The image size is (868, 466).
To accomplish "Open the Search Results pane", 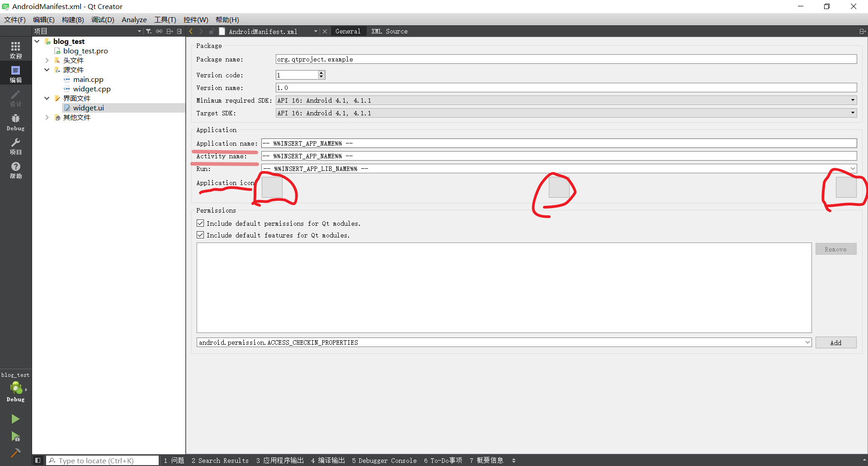I will 220,461.
